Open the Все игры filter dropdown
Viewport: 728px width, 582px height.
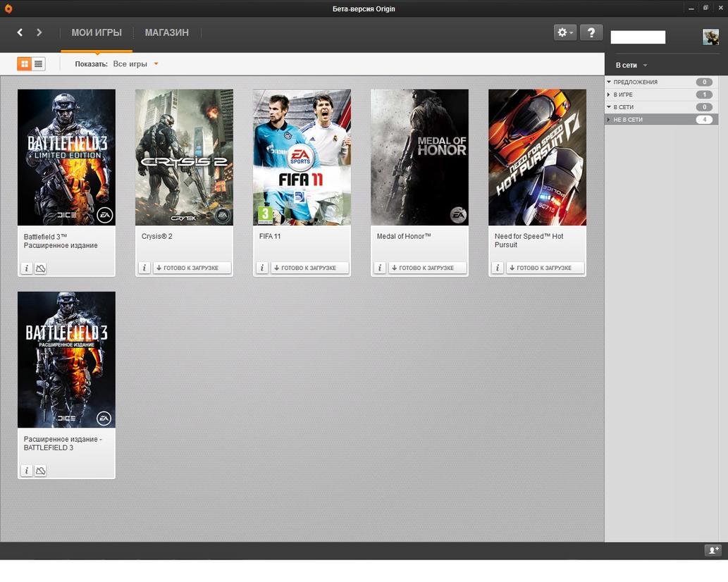tap(135, 64)
